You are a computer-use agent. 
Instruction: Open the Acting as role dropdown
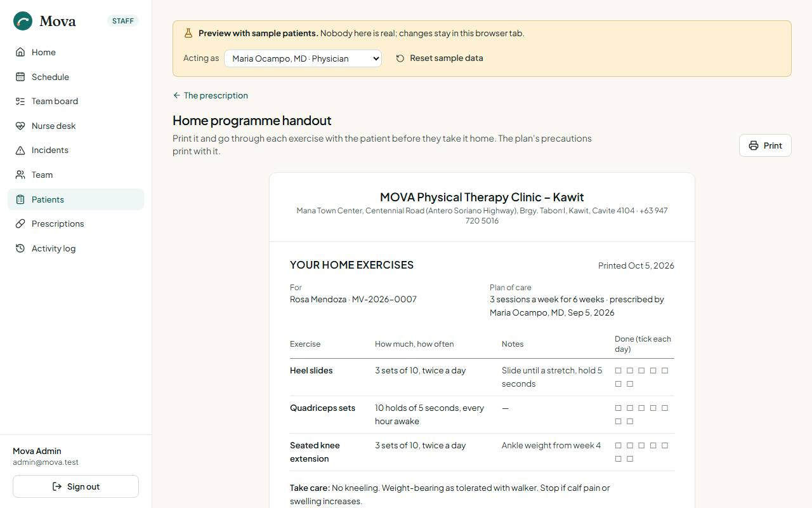pos(303,58)
